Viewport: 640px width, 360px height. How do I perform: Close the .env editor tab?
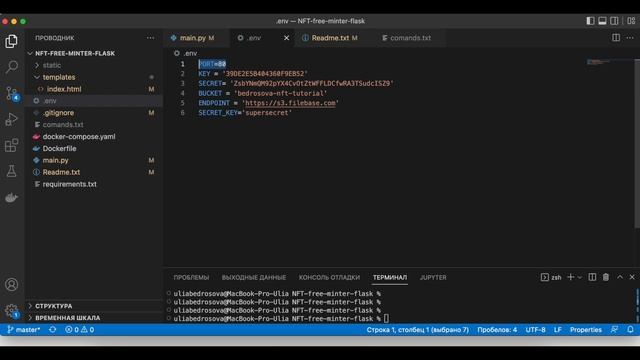(287, 38)
